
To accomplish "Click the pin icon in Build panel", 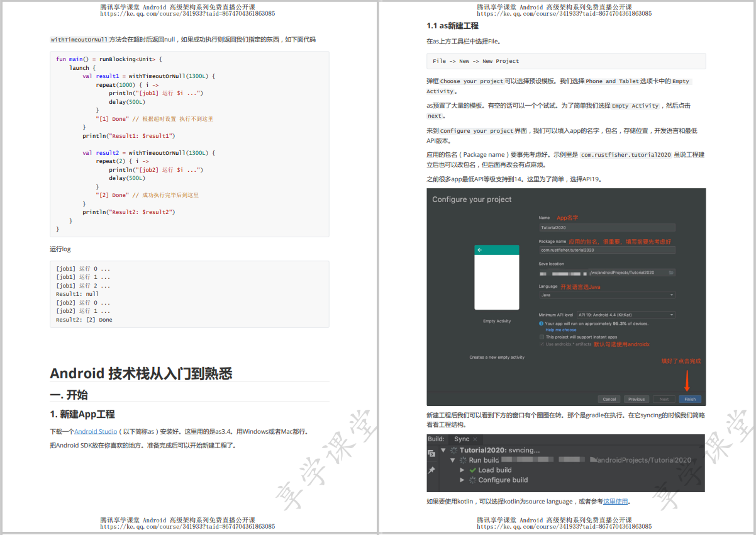I will tap(431, 470).
